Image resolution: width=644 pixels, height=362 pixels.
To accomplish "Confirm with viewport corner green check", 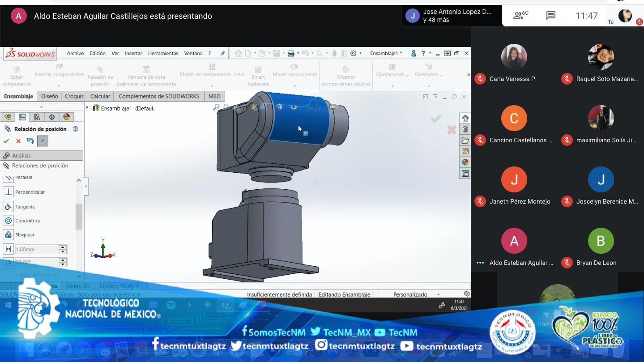I will 435,119.
